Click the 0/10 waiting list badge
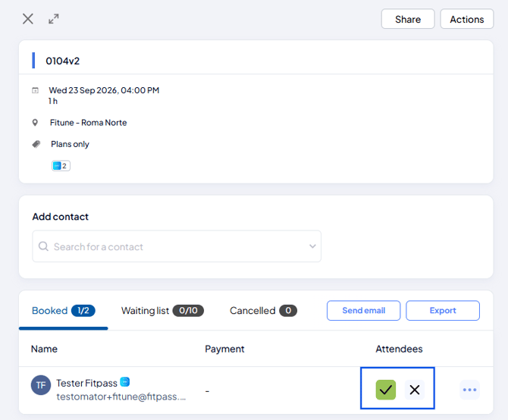The height and width of the screenshot is (420, 508). [188, 311]
